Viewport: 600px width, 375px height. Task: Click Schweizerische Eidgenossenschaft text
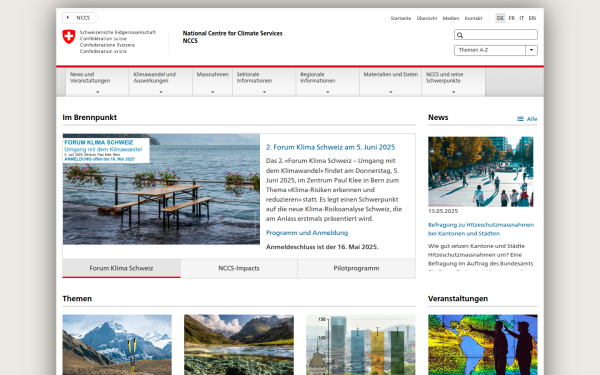[x=118, y=33]
